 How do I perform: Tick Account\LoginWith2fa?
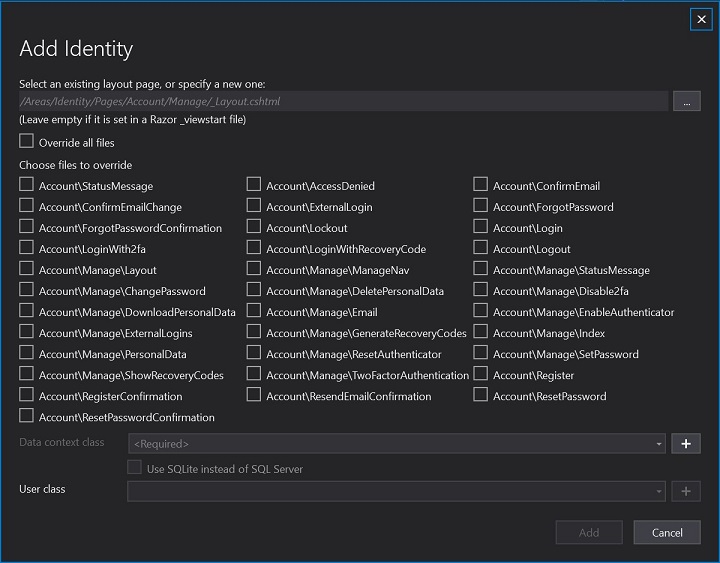(x=27, y=248)
